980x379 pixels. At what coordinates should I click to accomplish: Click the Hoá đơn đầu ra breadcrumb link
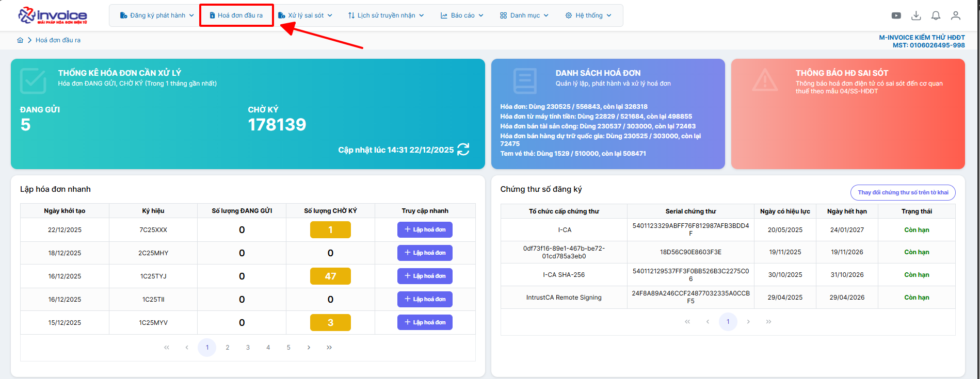pyautogui.click(x=58, y=40)
